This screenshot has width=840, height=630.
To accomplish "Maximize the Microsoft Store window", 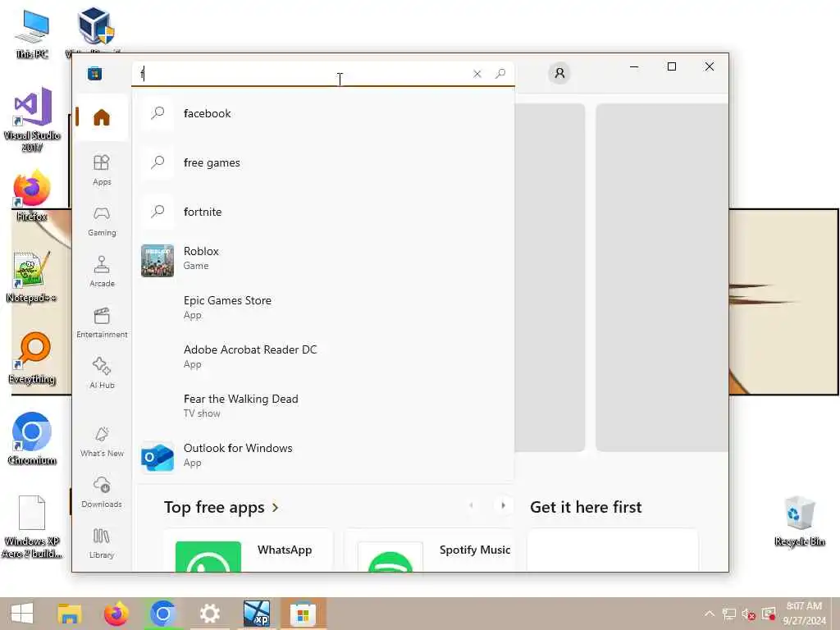I will click(x=671, y=66).
